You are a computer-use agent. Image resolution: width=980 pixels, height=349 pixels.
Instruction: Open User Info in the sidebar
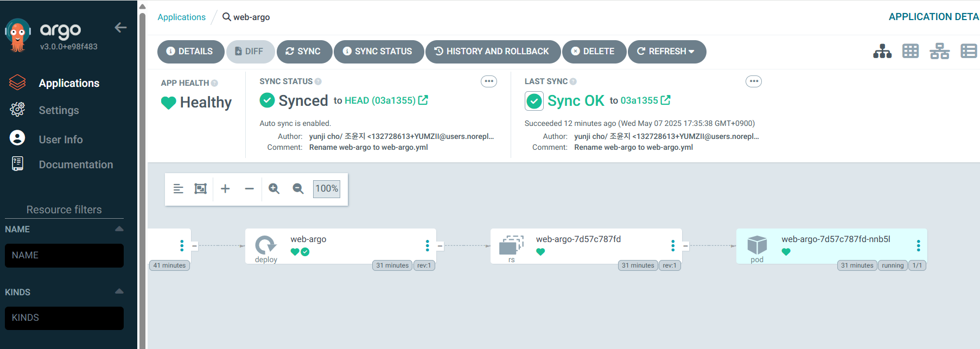pos(61,139)
